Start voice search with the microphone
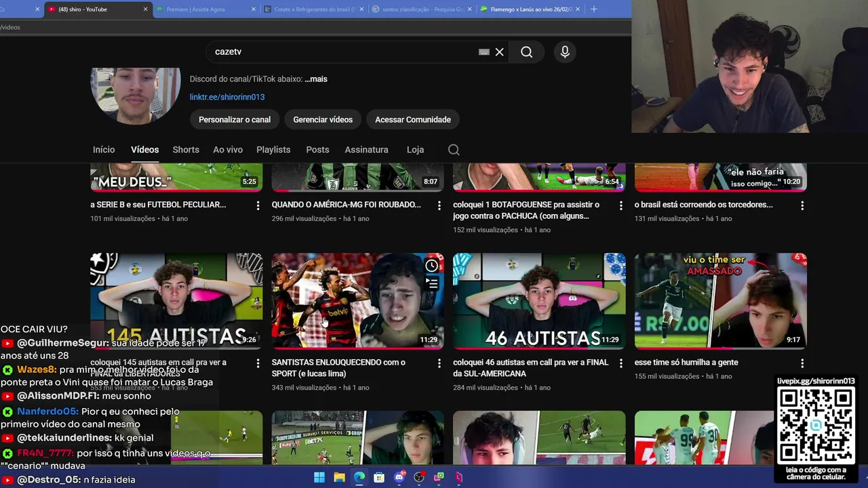Image resolution: width=868 pixels, height=488 pixels. (565, 52)
